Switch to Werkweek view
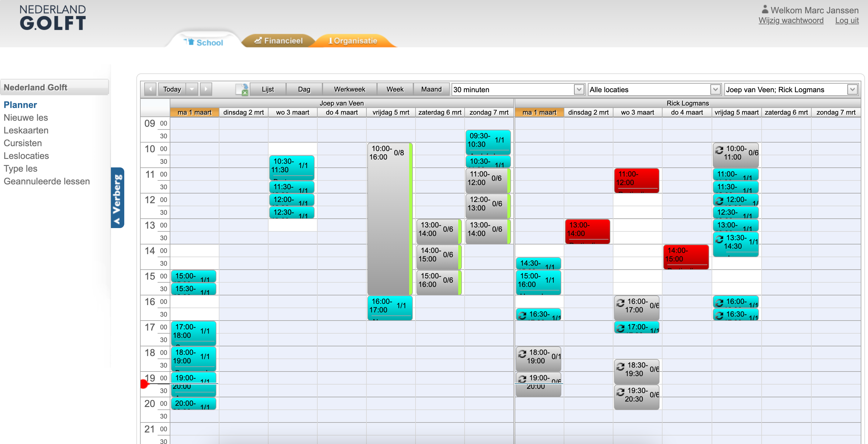This screenshot has height=444, width=868. pyautogui.click(x=349, y=89)
